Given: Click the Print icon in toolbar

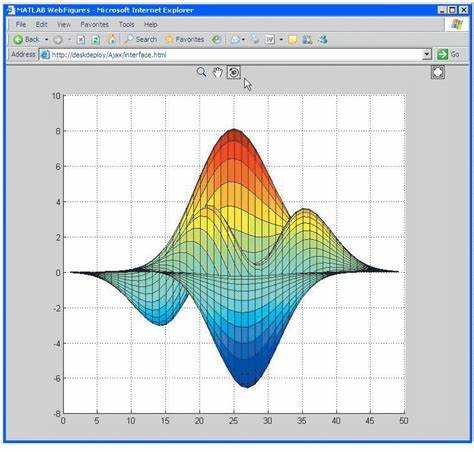Looking at the screenshot, I should (x=255, y=40).
